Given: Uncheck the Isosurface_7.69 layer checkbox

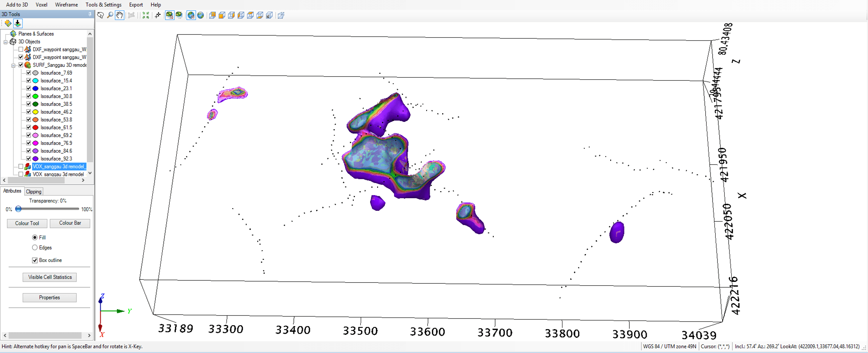Looking at the screenshot, I should click(29, 73).
